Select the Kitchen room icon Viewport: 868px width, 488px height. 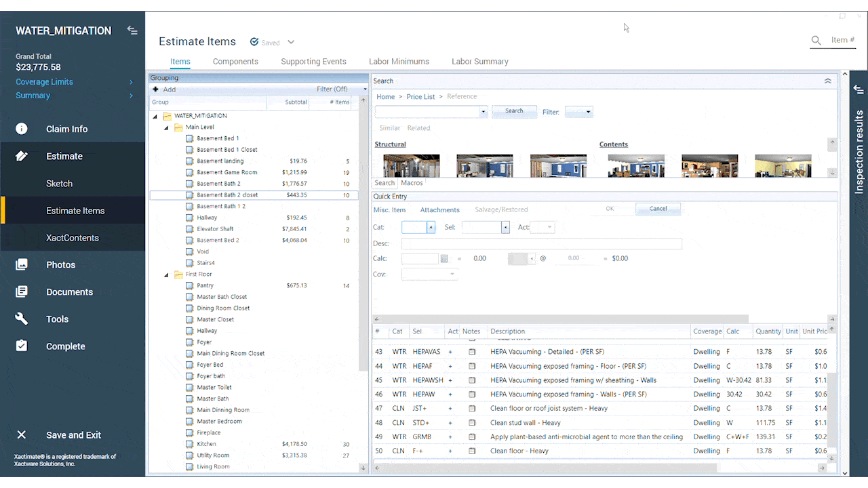pos(190,444)
